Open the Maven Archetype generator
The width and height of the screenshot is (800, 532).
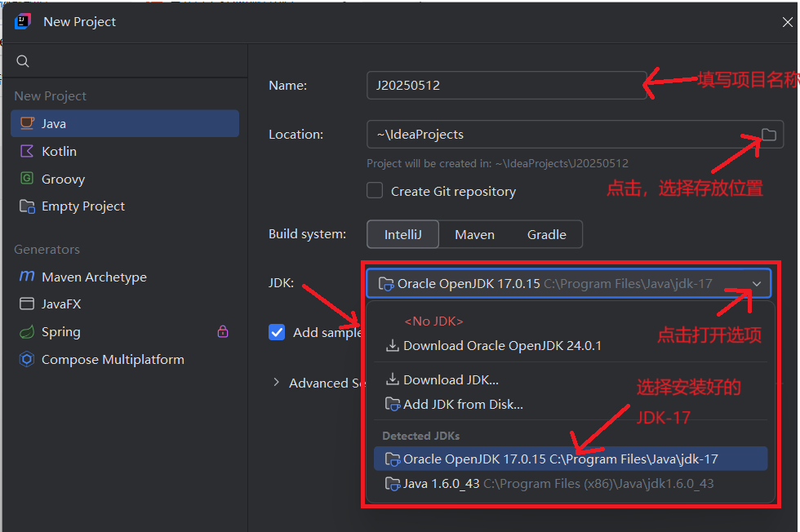coord(124,277)
